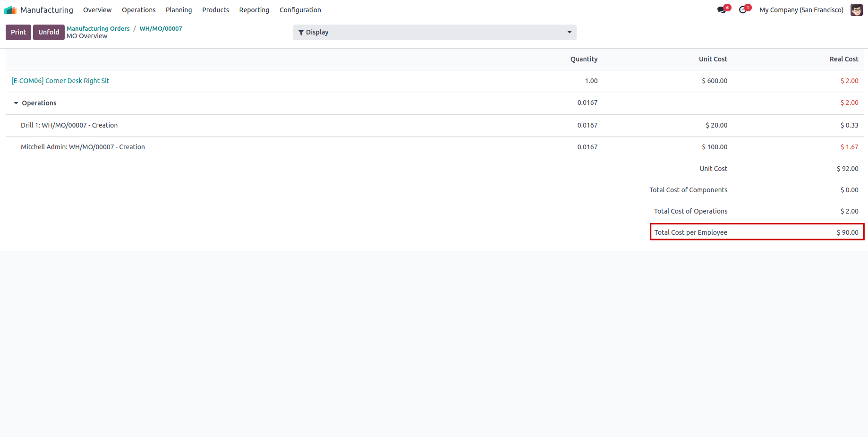This screenshot has height=437, width=868.
Task: Open the Display filter dropdown
Action: click(434, 32)
